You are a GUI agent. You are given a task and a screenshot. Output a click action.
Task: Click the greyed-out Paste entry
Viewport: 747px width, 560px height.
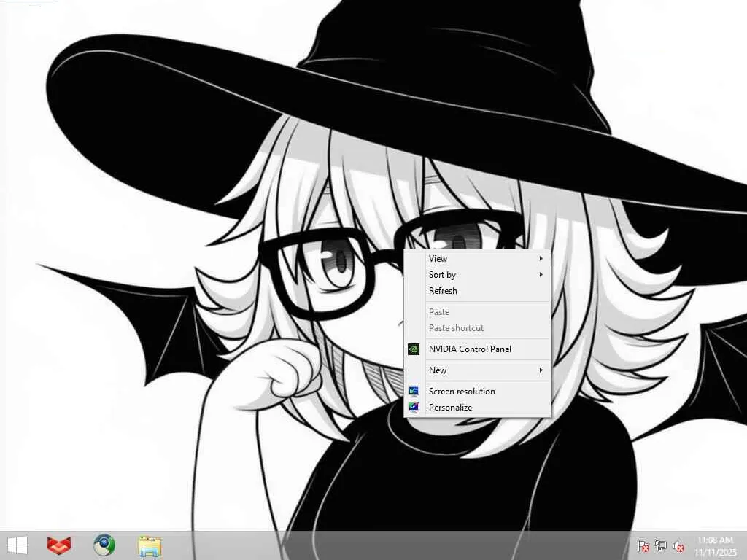point(477,312)
